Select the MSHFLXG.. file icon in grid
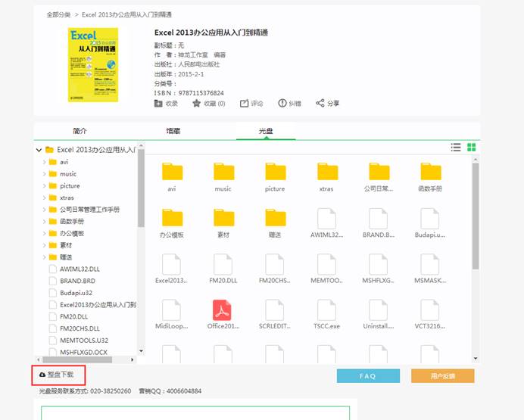524x420 pixels. click(x=379, y=264)
